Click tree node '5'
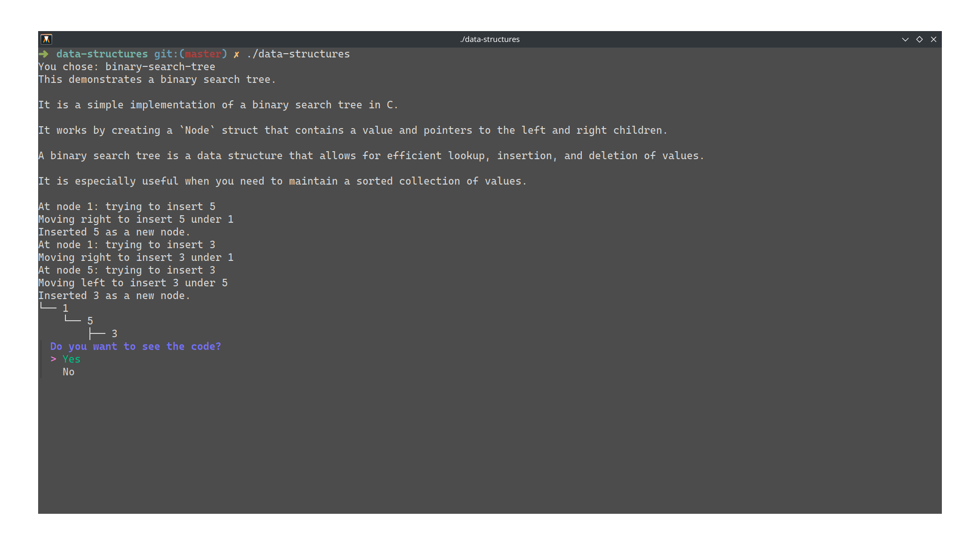The height and width of the screenshot is (559, 980). coord(90,321)
